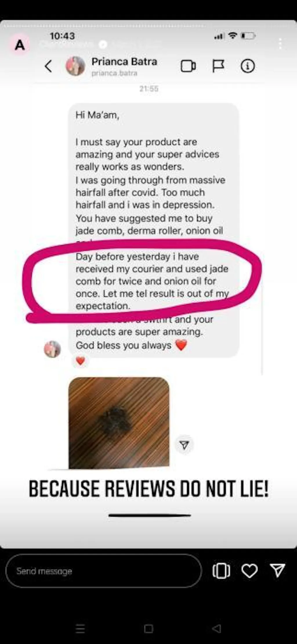
Task: Tap the Android back navigation button
Action: point(216,629)
